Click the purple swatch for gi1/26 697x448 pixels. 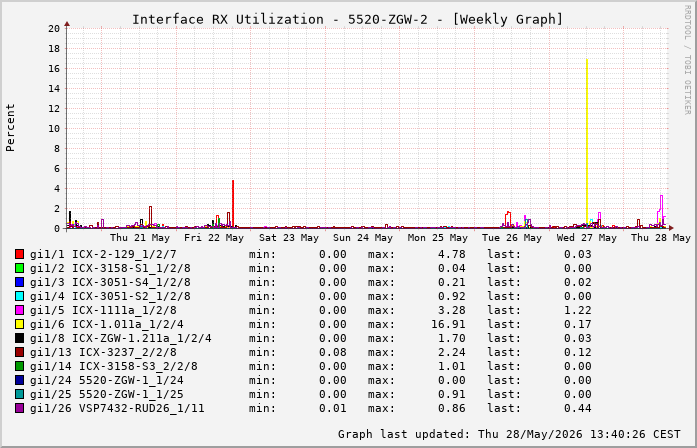click(19, 408)
